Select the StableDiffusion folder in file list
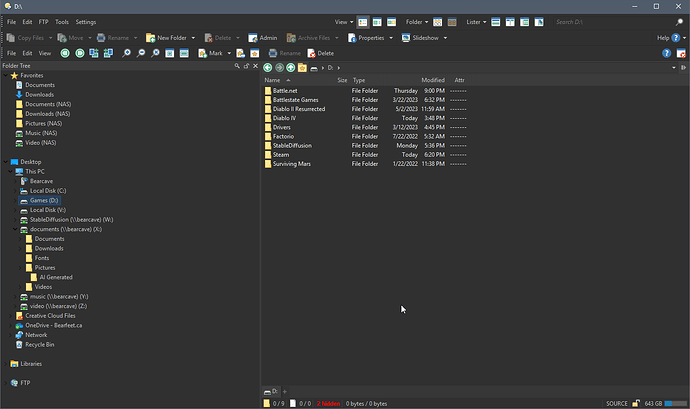Viewport: 690px width, 409px height. click(292, 145)
